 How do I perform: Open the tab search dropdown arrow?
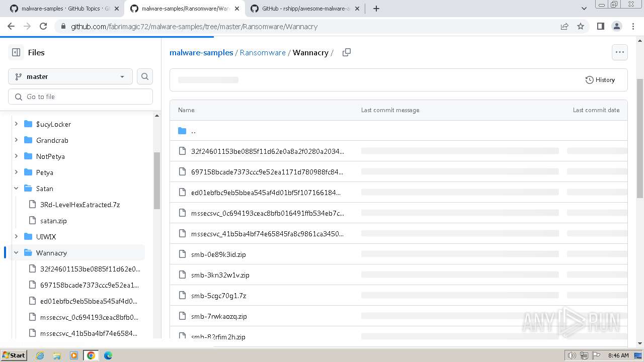click(584, 9)
